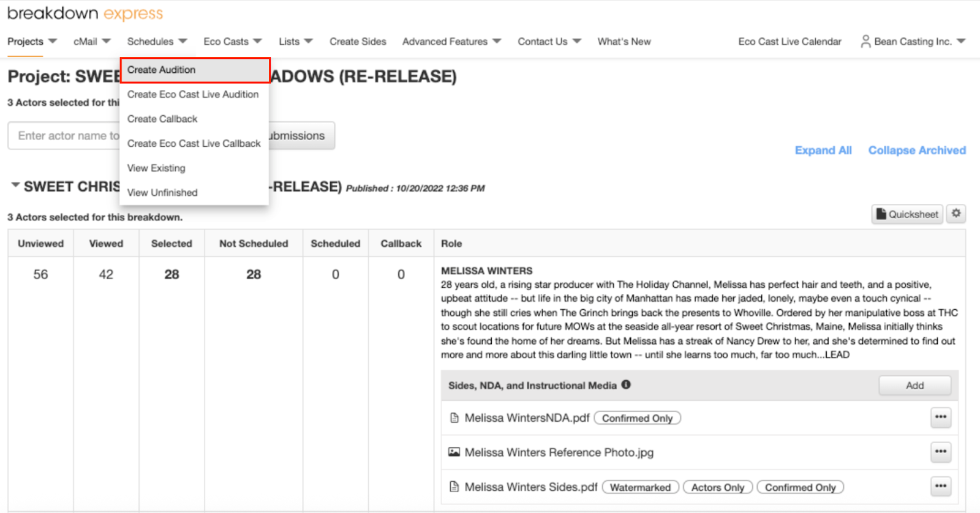Image resolution: width=980 pixels, height=513 pixels.
Task: Click Add in the Sides section
Action: tap(915, 386)
